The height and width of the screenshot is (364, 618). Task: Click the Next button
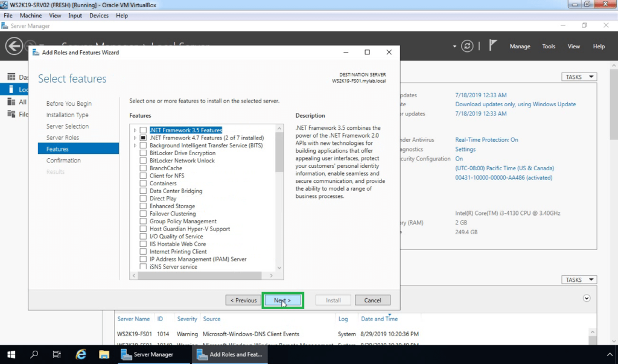point(282,300)
